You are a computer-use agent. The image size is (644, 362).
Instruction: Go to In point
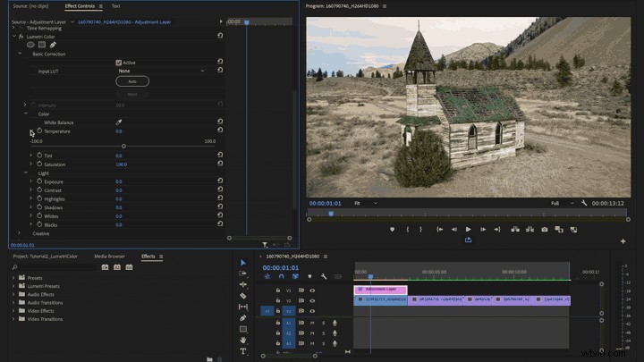click(x=439, y=230)
